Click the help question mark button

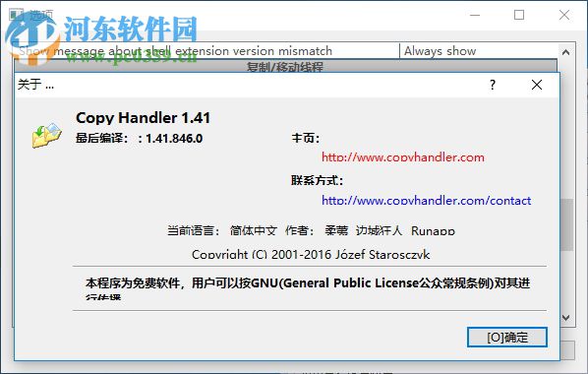493,85
